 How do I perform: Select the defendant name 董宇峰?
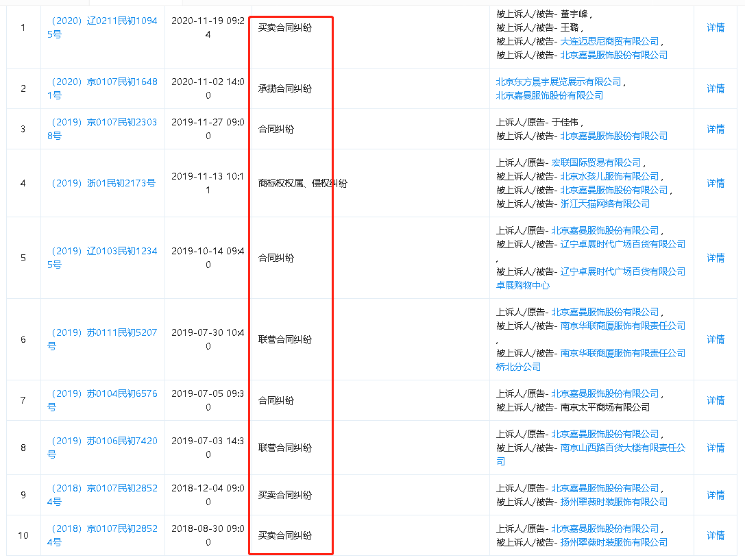pos(574,14)
